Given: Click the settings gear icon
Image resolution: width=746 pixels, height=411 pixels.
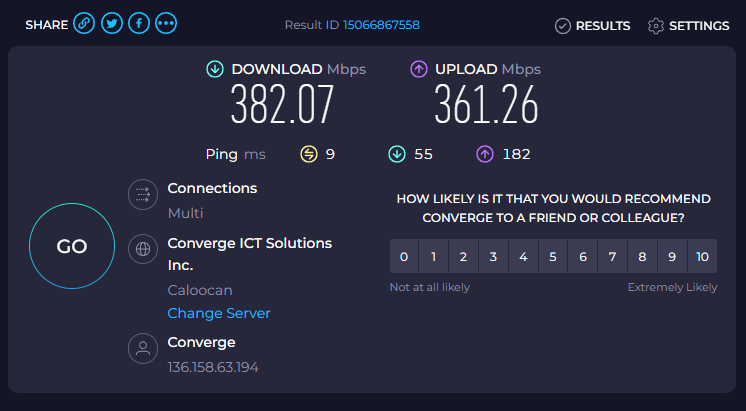Looking at the screenshot, I should tap(656, 26).
